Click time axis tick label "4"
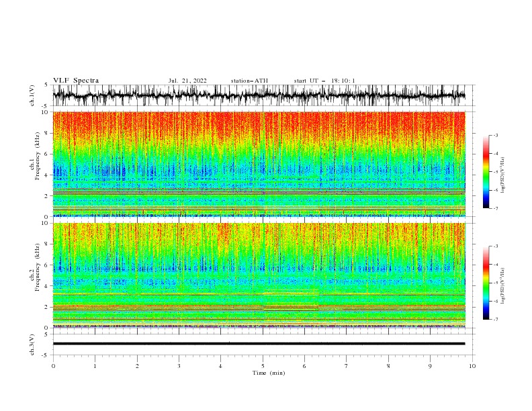The image size is (532, 411). click(220, 366)
